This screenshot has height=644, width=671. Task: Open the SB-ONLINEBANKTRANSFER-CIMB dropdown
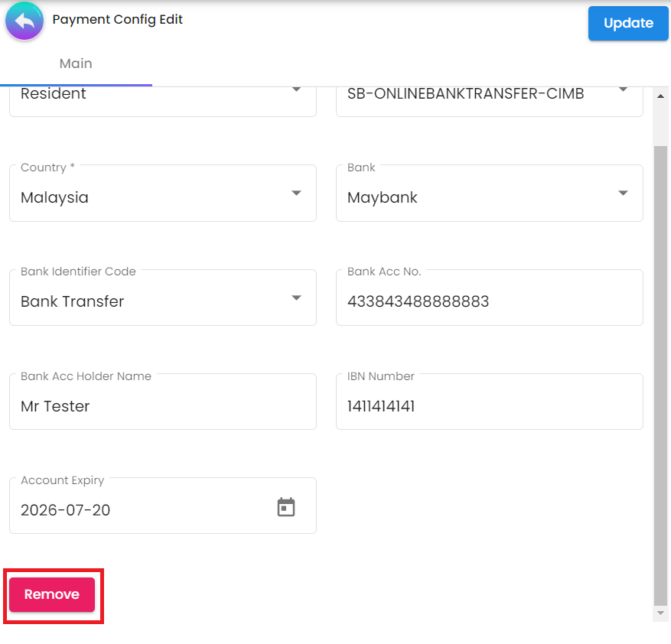coord(623,90)
